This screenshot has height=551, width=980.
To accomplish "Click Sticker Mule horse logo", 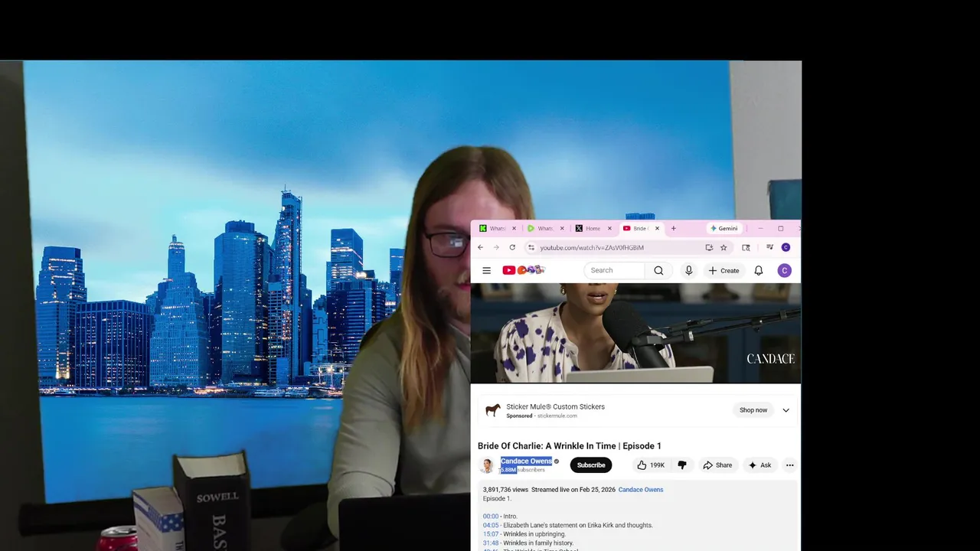I will (x=493, y=410).
